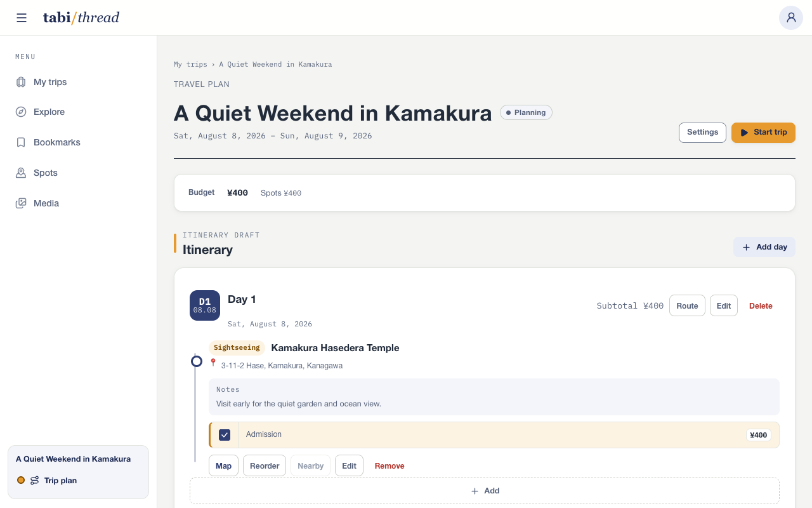Open Map for Hasedera Temple
The height and width of the screenshot is (508, 812).
(223, 465)
